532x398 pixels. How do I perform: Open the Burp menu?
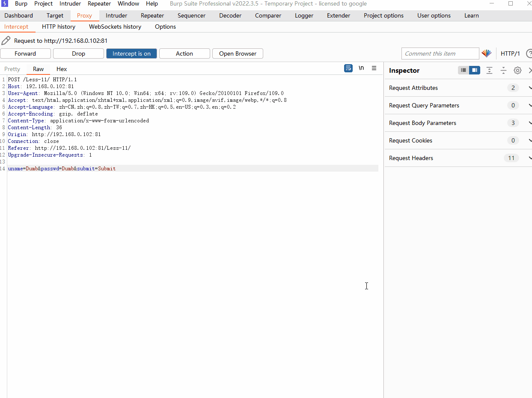tap(21, 3)
